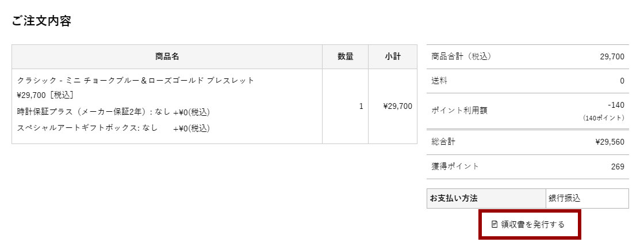Click the お支払い方法 header cell
Image resolution: width=644 pixels, height=242 pixels.
(454, 198)
